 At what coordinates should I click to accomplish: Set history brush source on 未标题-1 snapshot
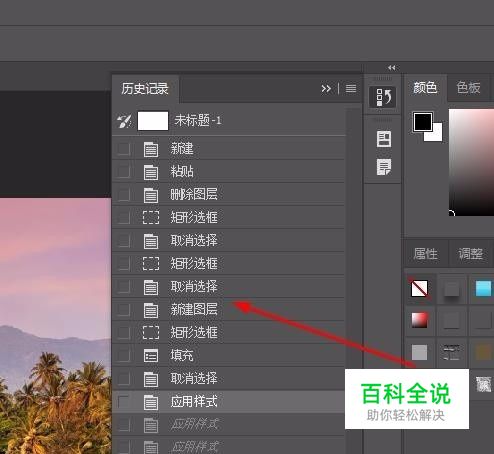(x=124, y=121)
